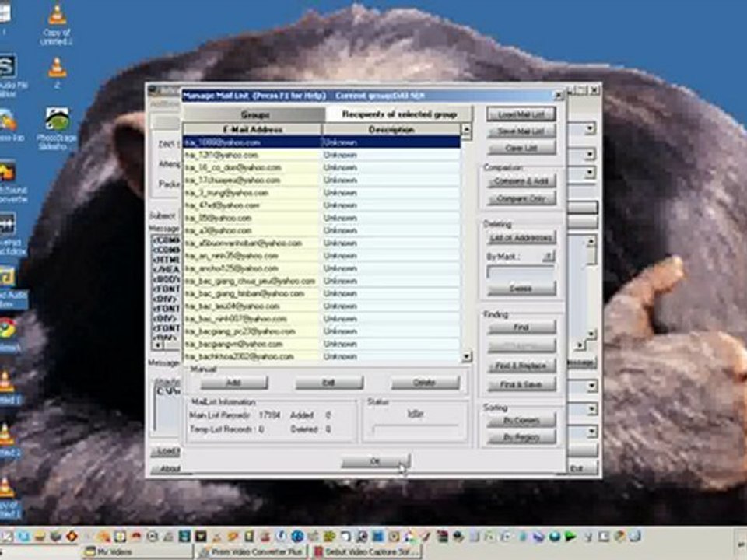
Task: Open the Copy of Untitled VLC desktop icon
Action: pos(57,24)
